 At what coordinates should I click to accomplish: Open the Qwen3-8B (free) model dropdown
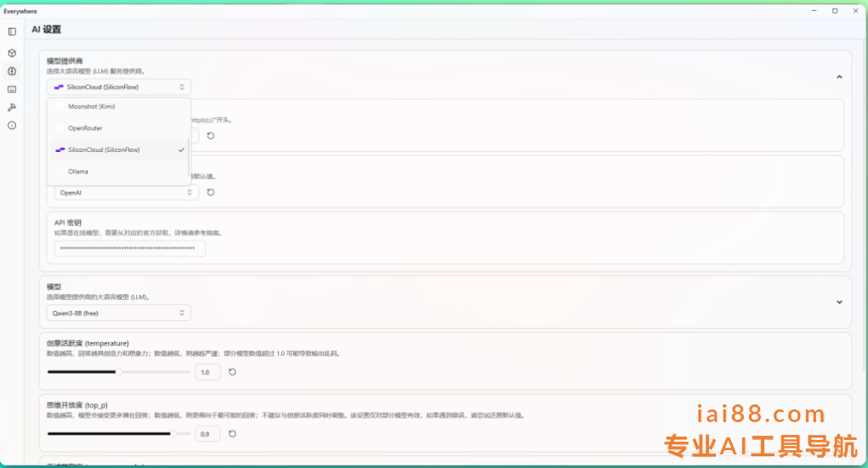click(119, 313)
